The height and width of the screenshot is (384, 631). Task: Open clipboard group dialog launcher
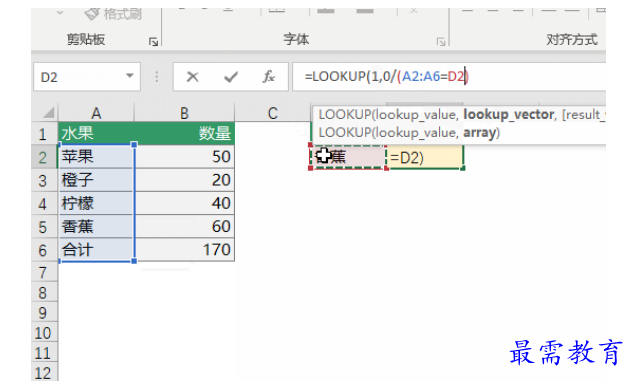153,41
